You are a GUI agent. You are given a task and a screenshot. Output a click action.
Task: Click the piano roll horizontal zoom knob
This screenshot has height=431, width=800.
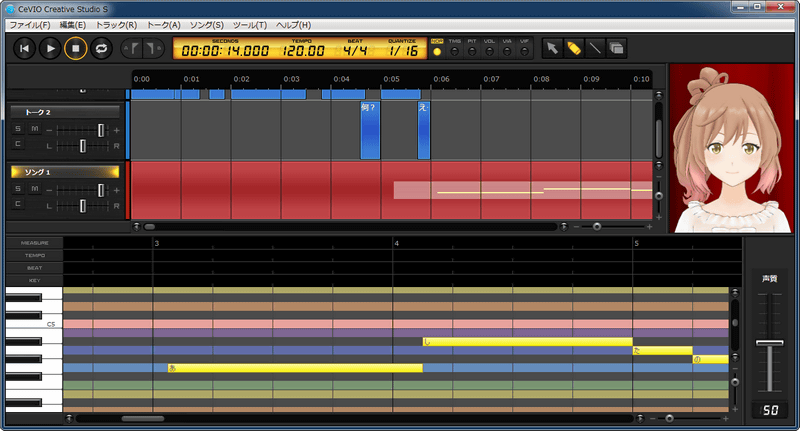(669, 419)
